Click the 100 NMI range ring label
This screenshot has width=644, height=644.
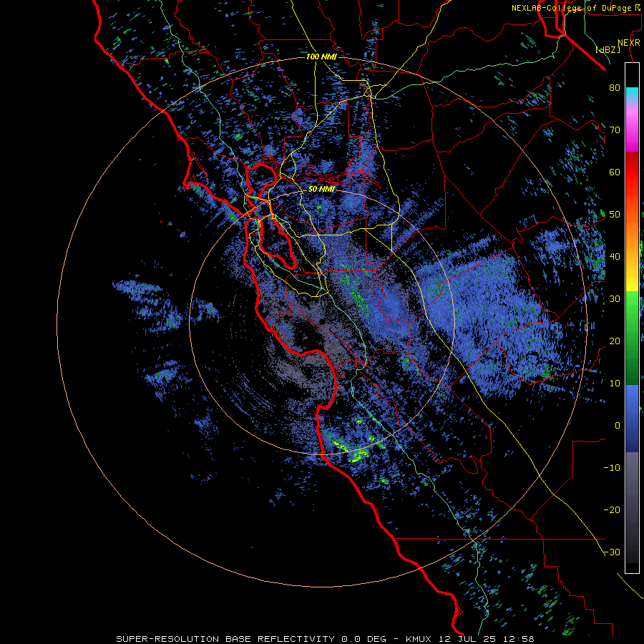click(x=321, y=57)
